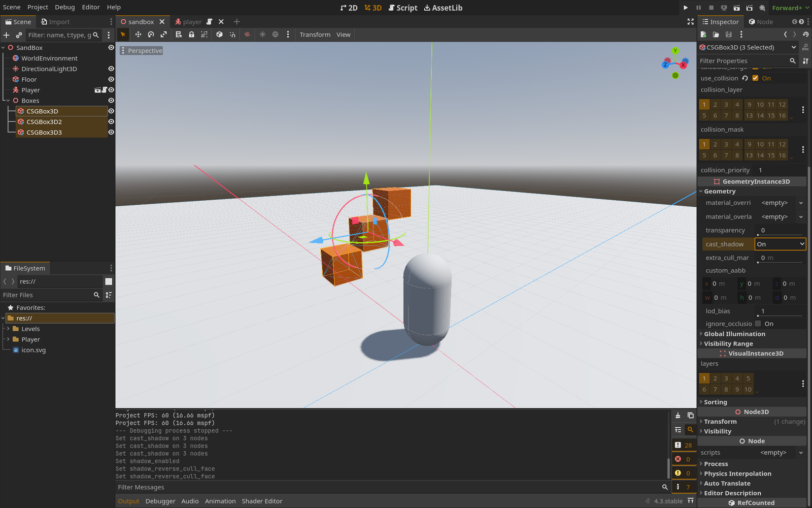Open the Debug menu
Screen dimensions: 812x508
[x=64, y=7]
